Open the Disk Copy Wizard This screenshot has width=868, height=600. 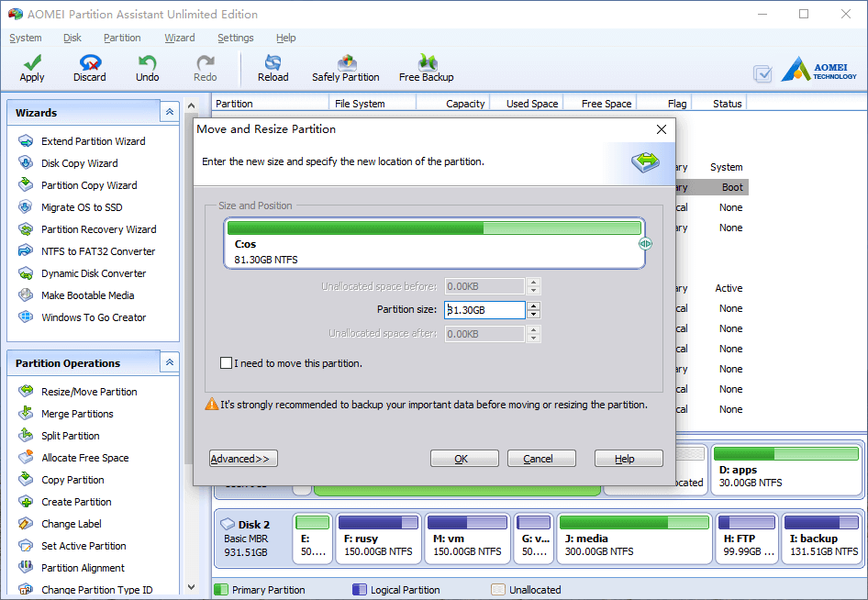coord(79,163)
